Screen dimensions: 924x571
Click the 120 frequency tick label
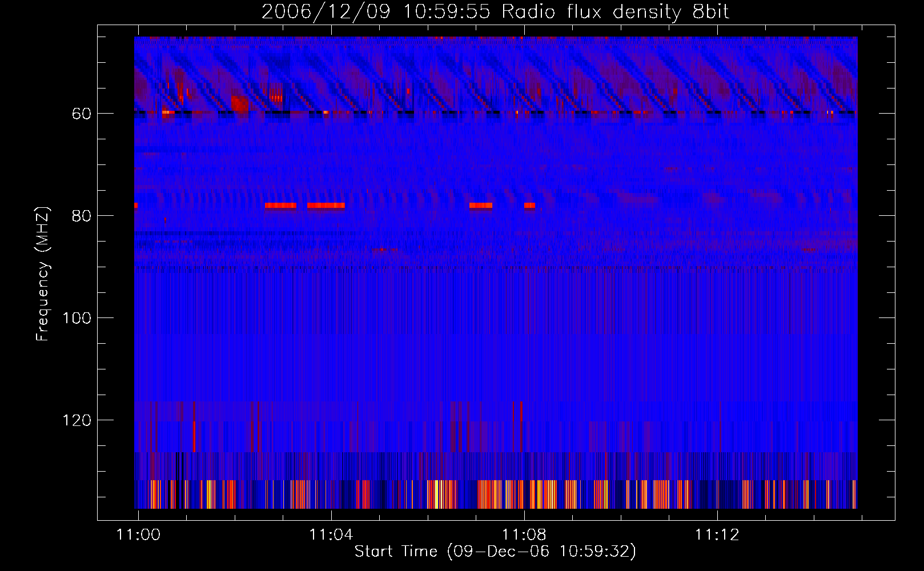click(77, 420)
